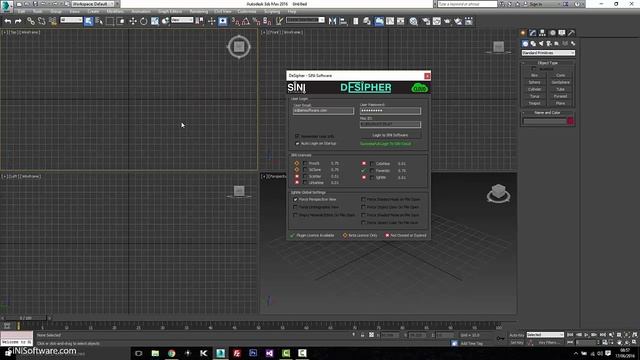The width and height of the screenshot is (640, 360).
Task: Open the Customize menu
Action: (247, 11)
